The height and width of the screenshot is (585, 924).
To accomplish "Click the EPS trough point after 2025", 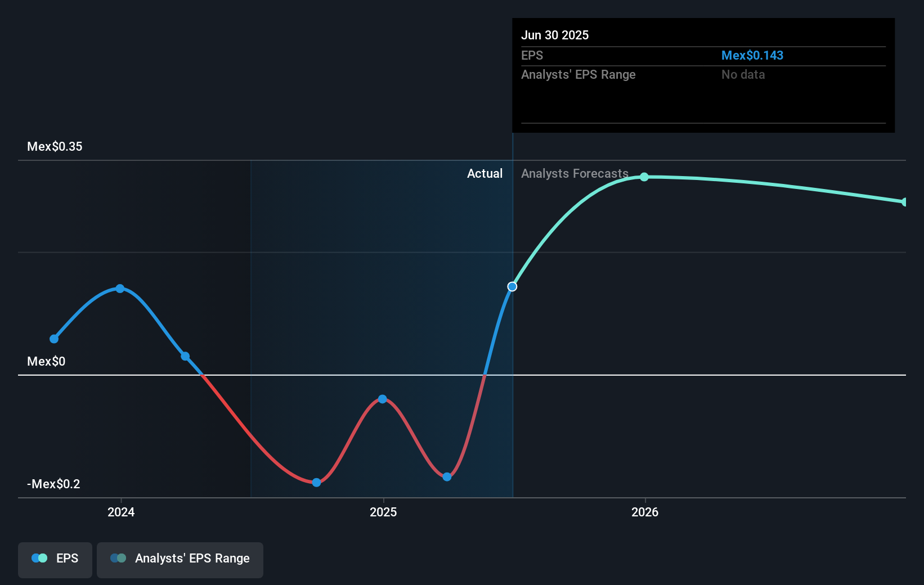I will coord(447,477).
